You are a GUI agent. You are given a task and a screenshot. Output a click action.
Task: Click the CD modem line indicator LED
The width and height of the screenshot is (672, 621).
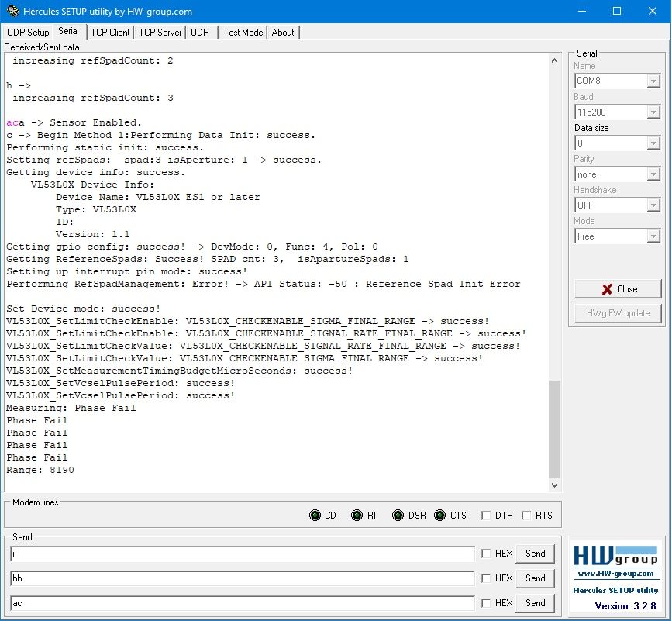tap(315, 515)
